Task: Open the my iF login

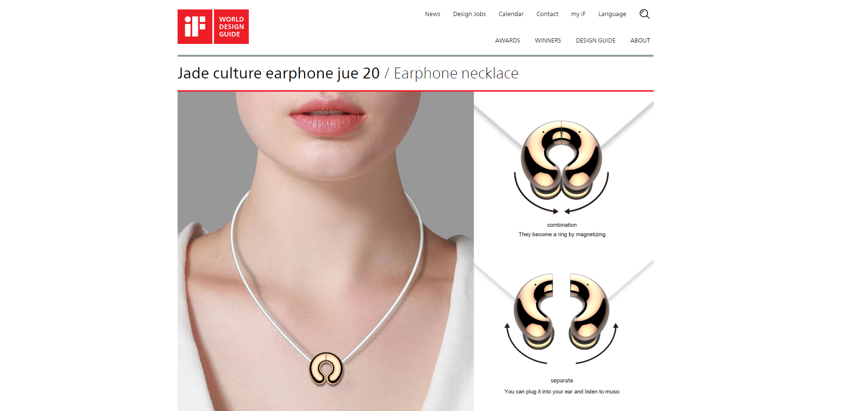Action: [578, 14]
